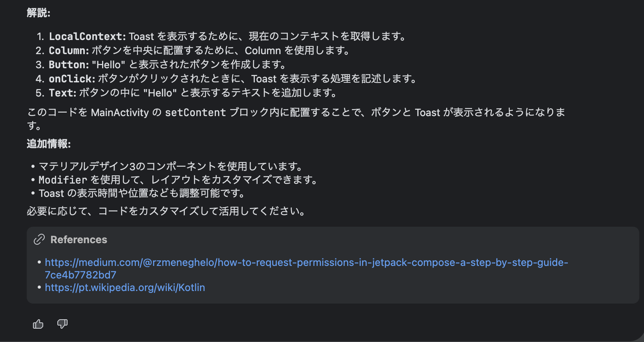The height and width of the screenshot is (342, 644).
Task: Click the setContent inline code word
Action: click(x=195, y=113)
